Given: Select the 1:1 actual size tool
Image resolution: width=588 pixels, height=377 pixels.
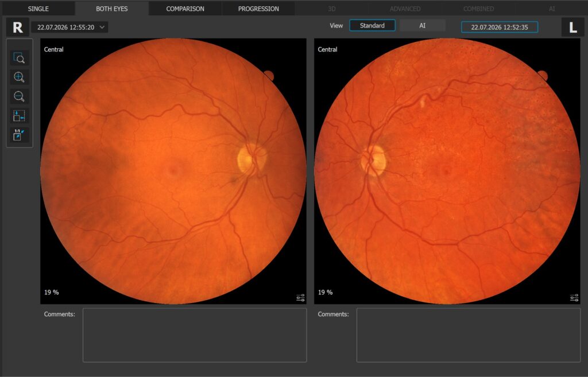Looking at the screenshot, I should pos(19,135).
